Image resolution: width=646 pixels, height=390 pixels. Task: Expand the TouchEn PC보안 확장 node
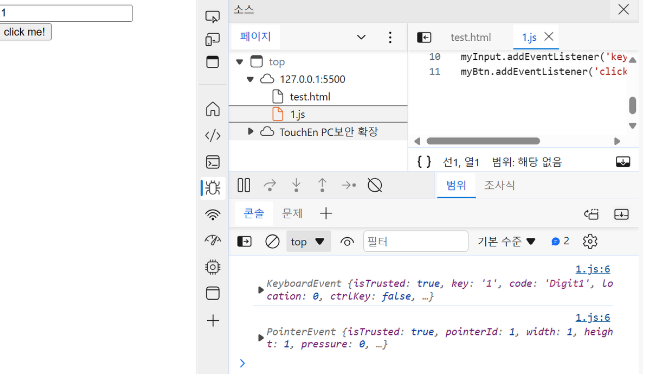tap(250, 131)
